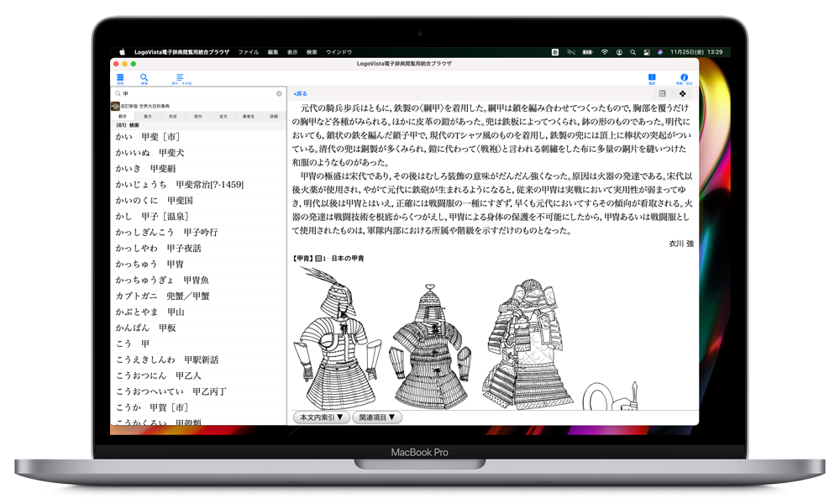The height and width of the screenshot is (504, 840).
Task: Open Control Center in the menu bar
Action: [647, 52]
